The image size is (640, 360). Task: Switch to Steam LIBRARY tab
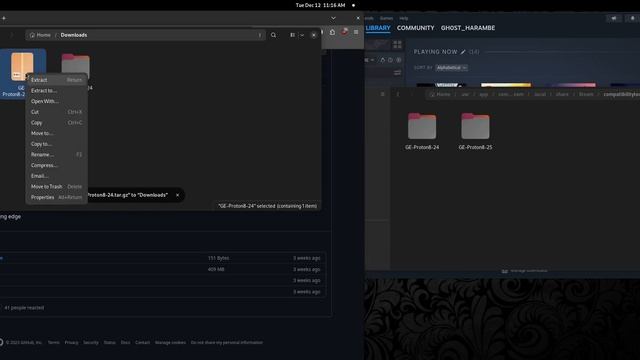(378, 28)
